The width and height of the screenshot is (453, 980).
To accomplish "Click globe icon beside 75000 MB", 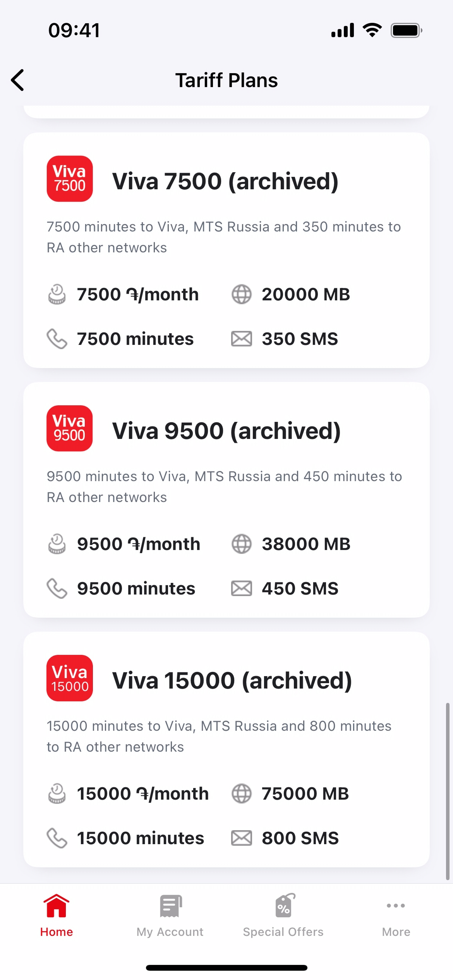I will coord(242,794).
